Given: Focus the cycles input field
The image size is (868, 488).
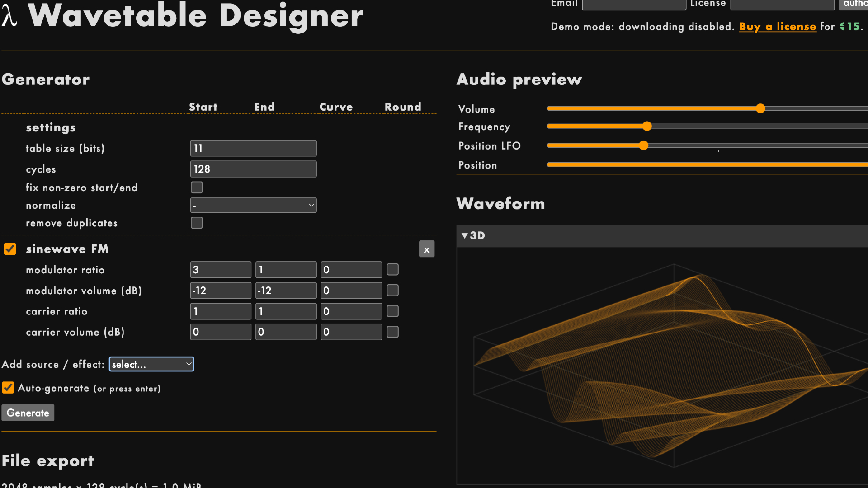Looking at the screenshot, I should [x=253, y=169].
